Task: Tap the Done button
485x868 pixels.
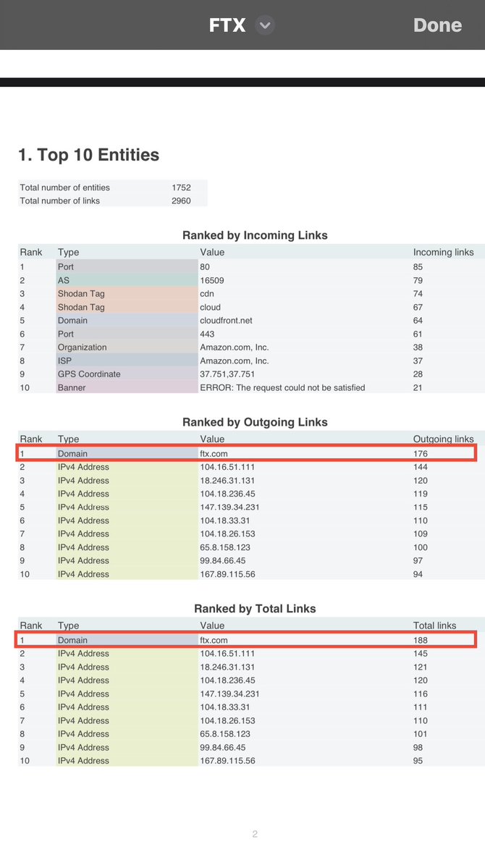Action: tap(437, 25)
